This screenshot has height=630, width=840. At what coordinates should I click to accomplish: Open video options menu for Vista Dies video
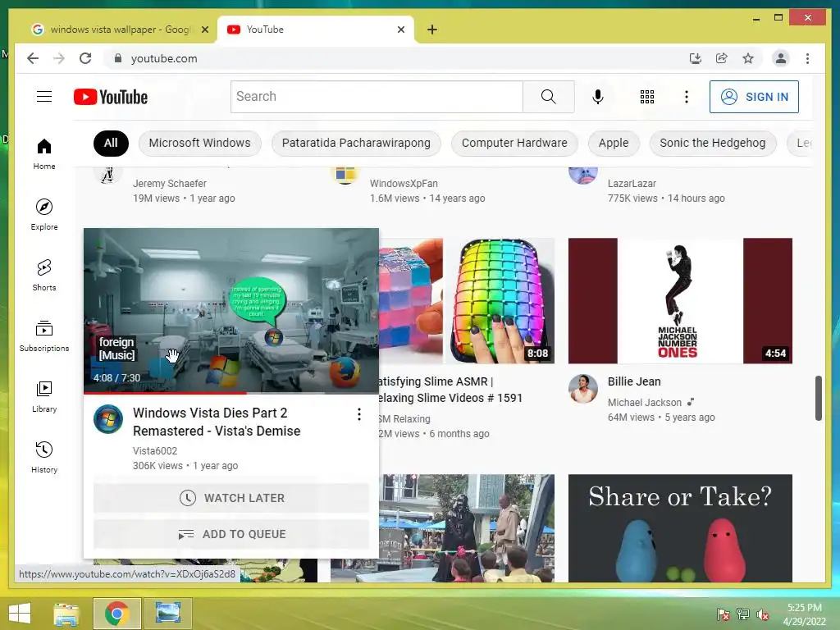coord(359,414)
